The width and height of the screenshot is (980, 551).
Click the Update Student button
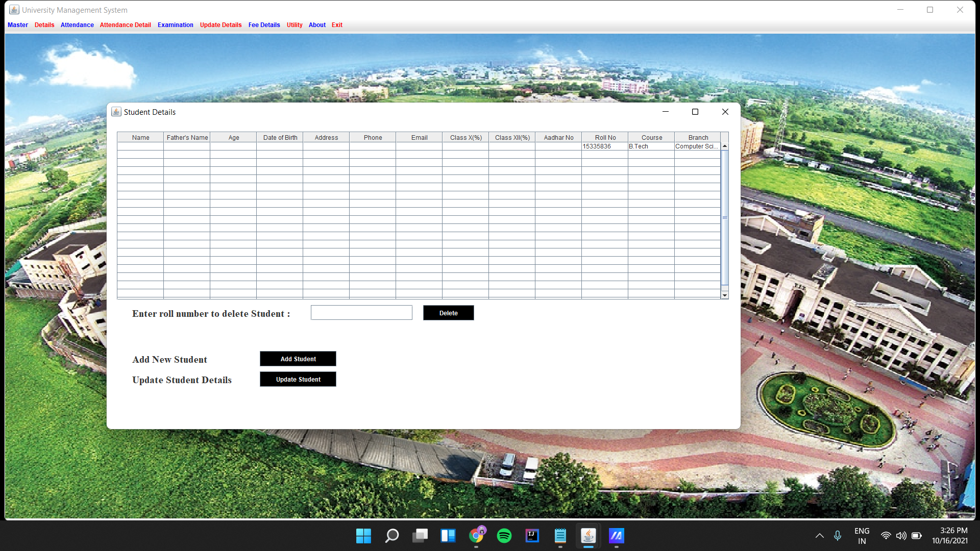pos(298,379)
